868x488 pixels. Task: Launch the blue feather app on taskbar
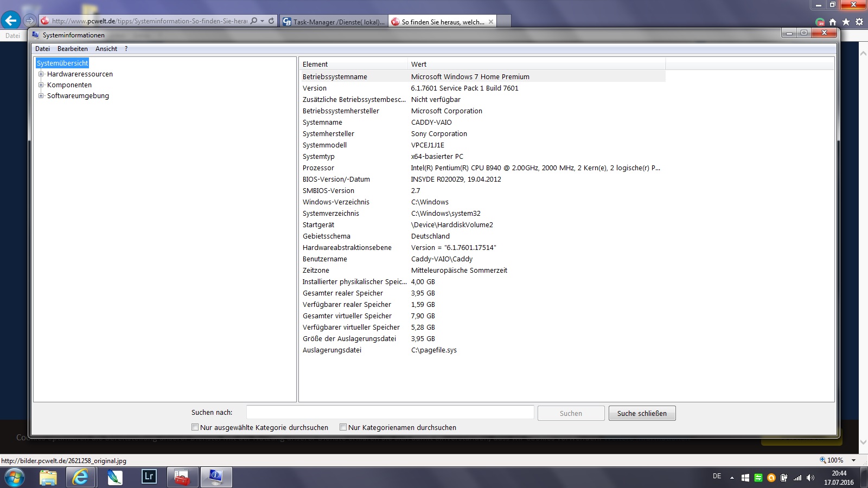(x=114, y=478)
